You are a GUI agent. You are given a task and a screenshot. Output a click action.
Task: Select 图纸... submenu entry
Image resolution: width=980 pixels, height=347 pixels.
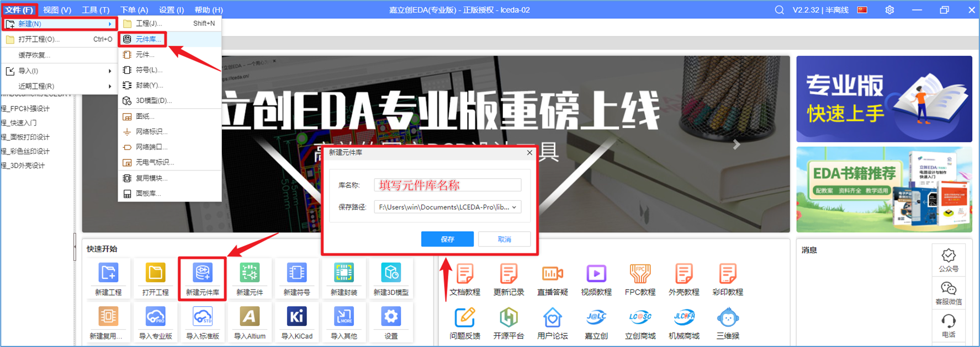(x=169, y=116)
